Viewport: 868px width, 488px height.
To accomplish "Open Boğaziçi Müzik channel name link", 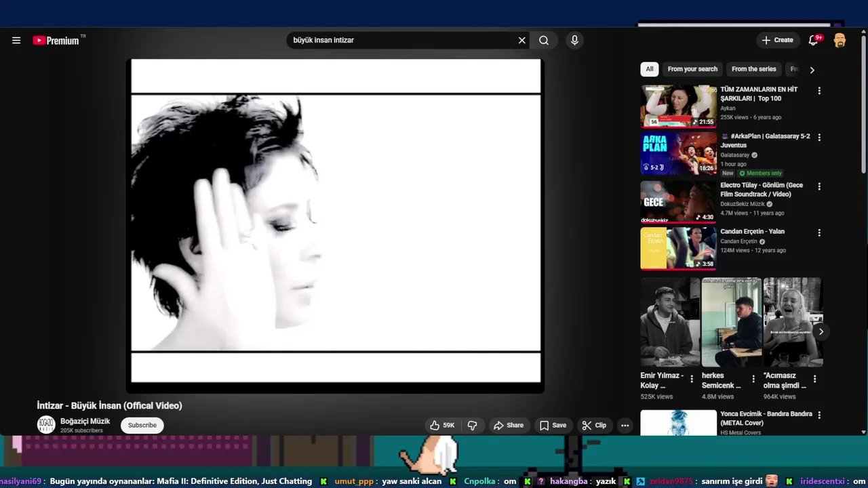I will coord(85,421).
